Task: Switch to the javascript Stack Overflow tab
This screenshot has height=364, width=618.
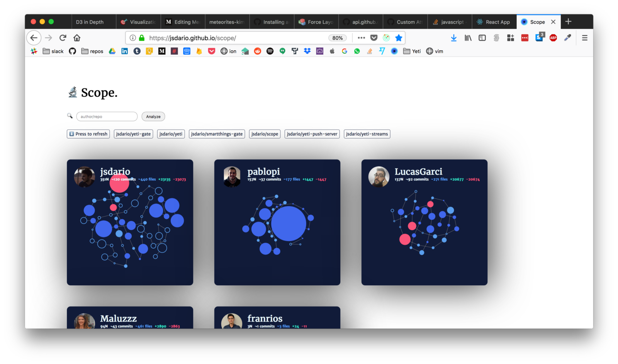Action: click(450, 22)
